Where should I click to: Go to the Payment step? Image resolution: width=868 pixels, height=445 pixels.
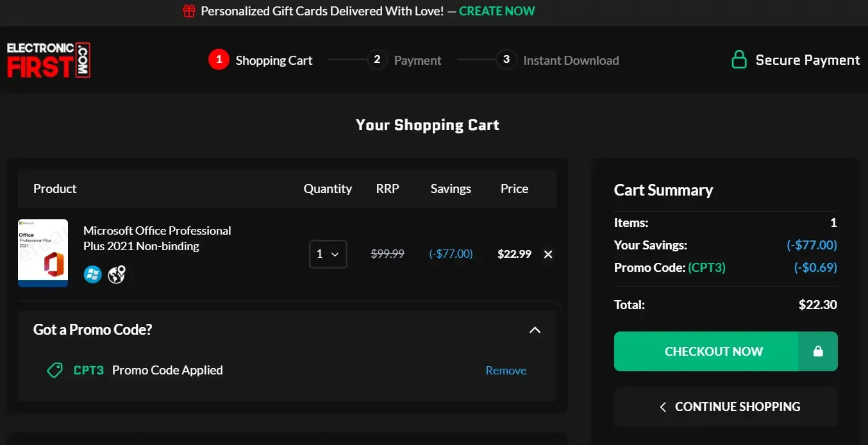click(404, 60)
